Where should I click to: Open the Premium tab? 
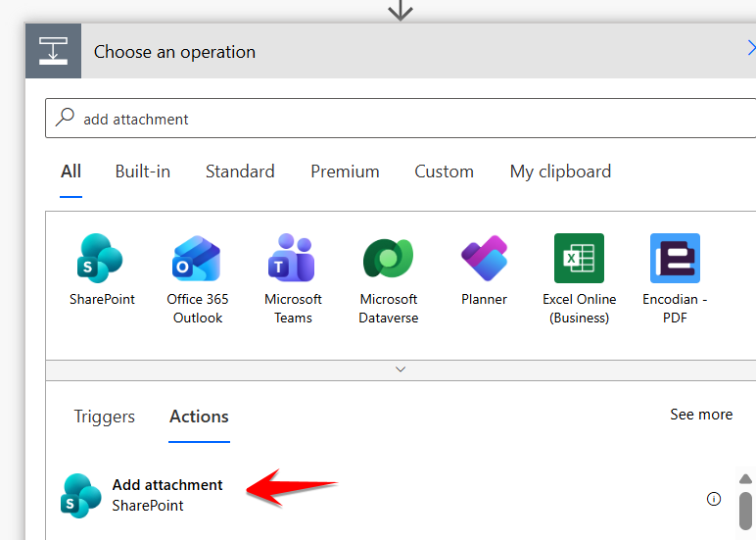(x=345, y=172)
